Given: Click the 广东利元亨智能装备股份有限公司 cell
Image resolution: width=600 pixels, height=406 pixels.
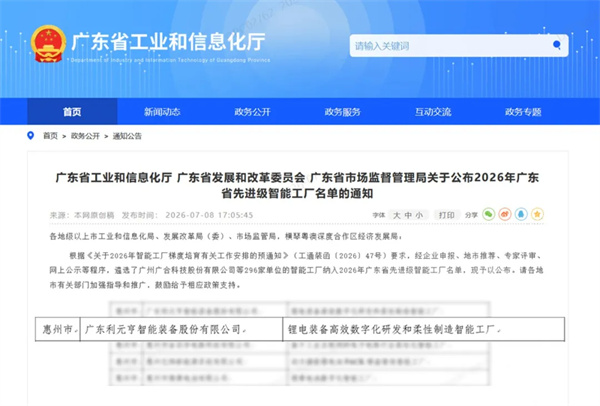Looking at the screenshot, I should coord(181,329).
